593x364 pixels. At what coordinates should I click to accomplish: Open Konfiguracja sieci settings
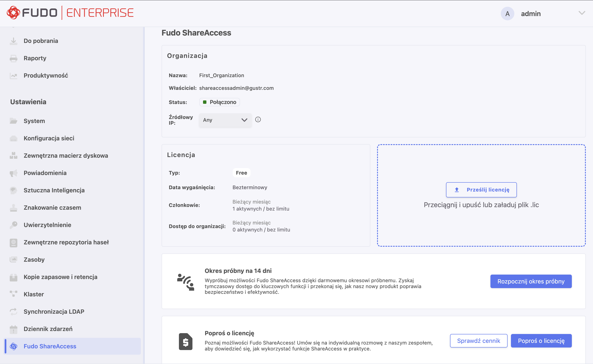tap(49, 138)
